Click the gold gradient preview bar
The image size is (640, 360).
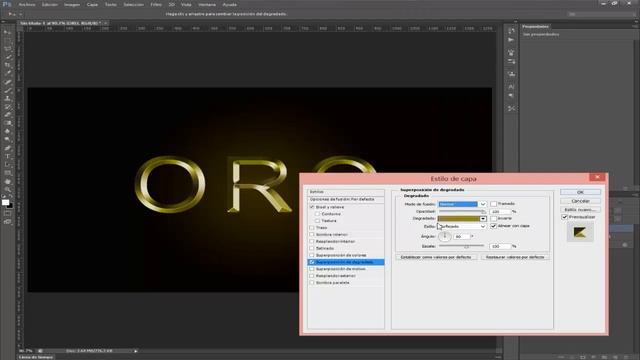(x=459, y=219)
